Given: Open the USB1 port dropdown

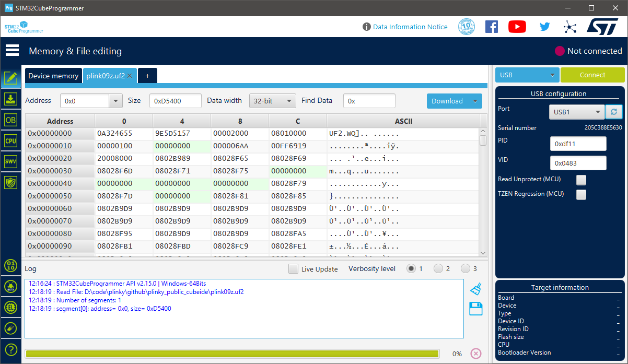Looking at the screenshot, I should [577, 112].
